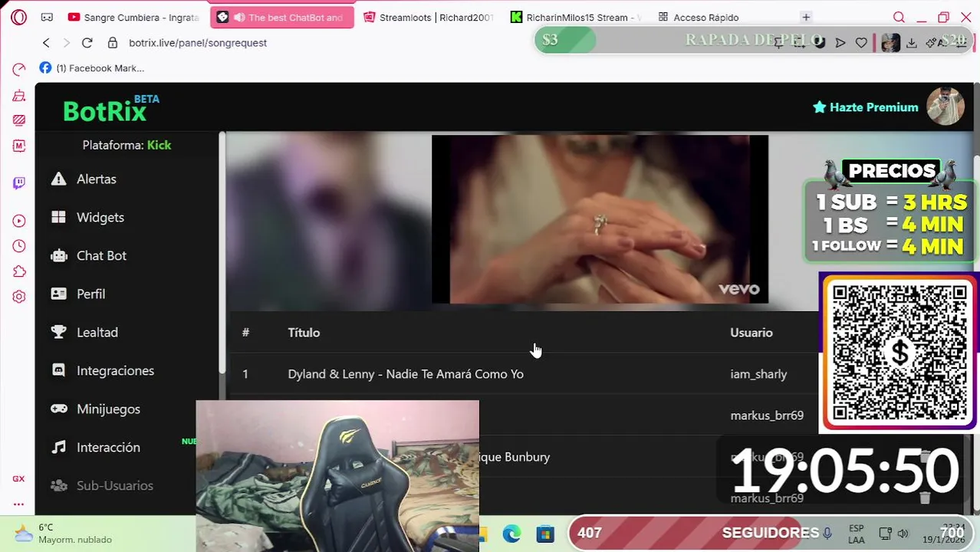
Task: Open Opera settings gear in sidebar
Action: (x=19, y=297)
